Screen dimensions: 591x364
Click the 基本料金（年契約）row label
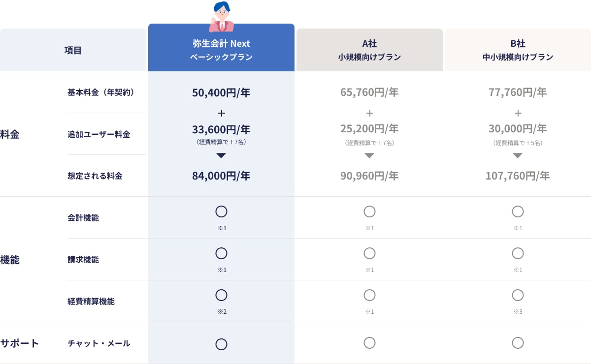pos(101,92)
